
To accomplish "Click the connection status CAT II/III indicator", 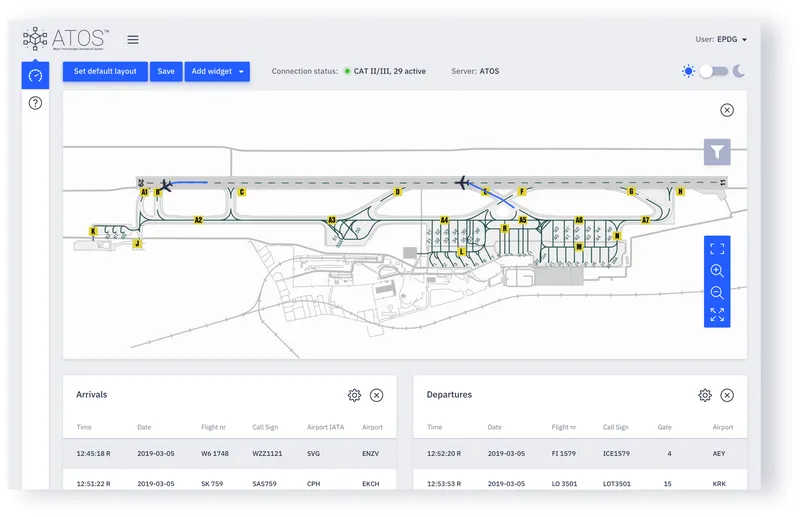I will (385, 71).
